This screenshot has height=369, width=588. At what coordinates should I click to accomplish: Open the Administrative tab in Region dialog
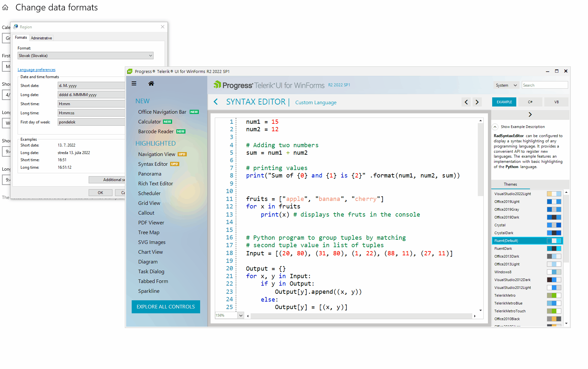41,38
